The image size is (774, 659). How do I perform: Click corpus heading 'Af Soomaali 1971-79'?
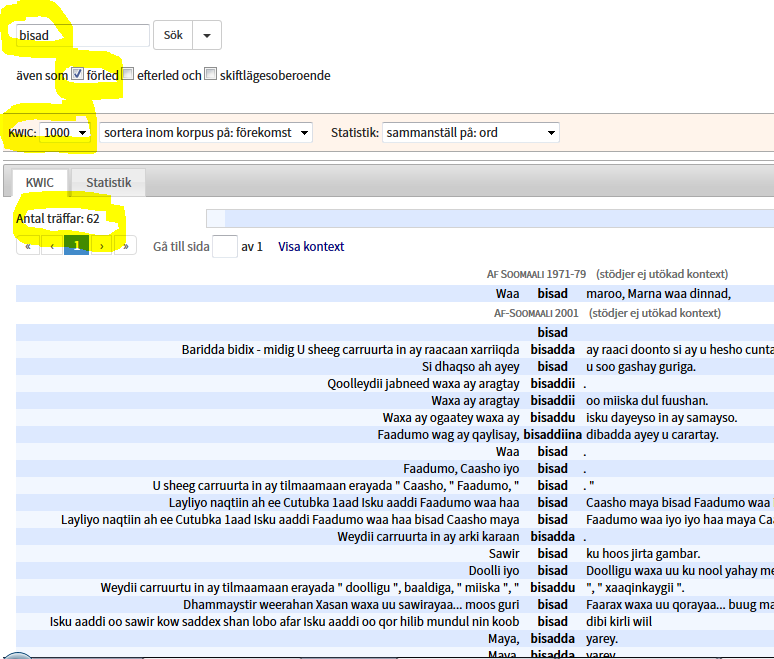coord(537,274)
